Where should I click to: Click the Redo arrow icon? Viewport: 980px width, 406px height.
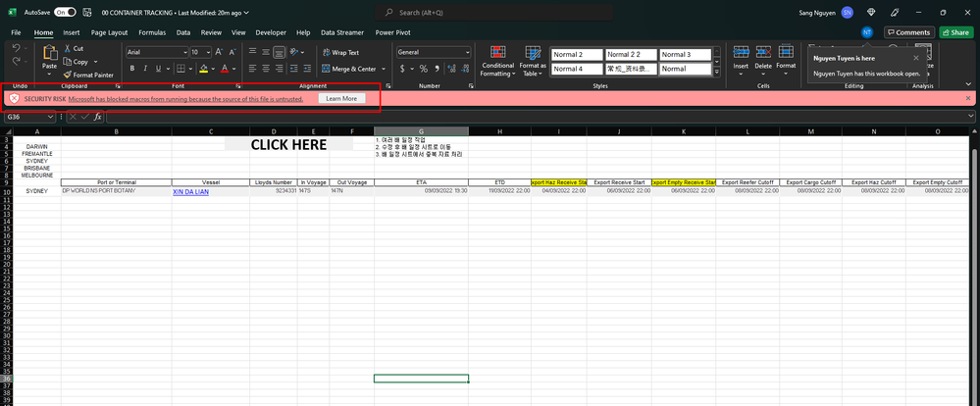click(x=17, y=61)
